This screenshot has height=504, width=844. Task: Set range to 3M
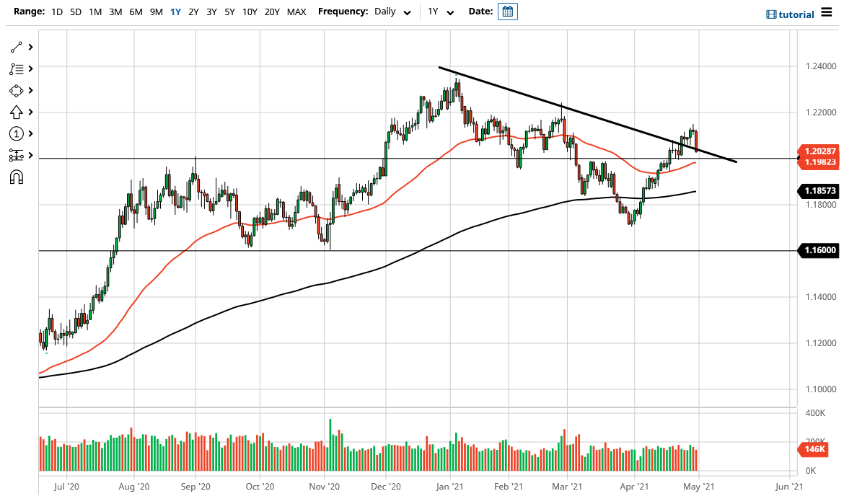tap(115, 12)
